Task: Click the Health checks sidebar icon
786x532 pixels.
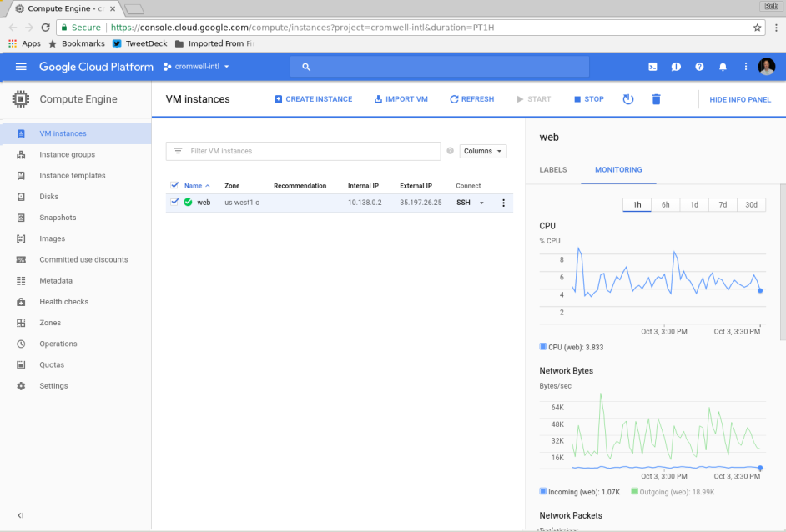Action: (21, 302)
